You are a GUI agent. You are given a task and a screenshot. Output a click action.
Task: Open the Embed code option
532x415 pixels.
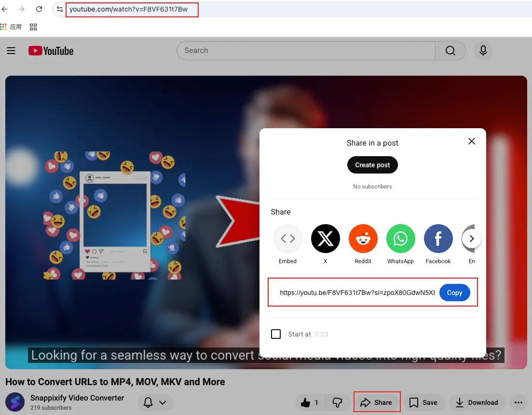pyautogui.click(x=288, y=239)
